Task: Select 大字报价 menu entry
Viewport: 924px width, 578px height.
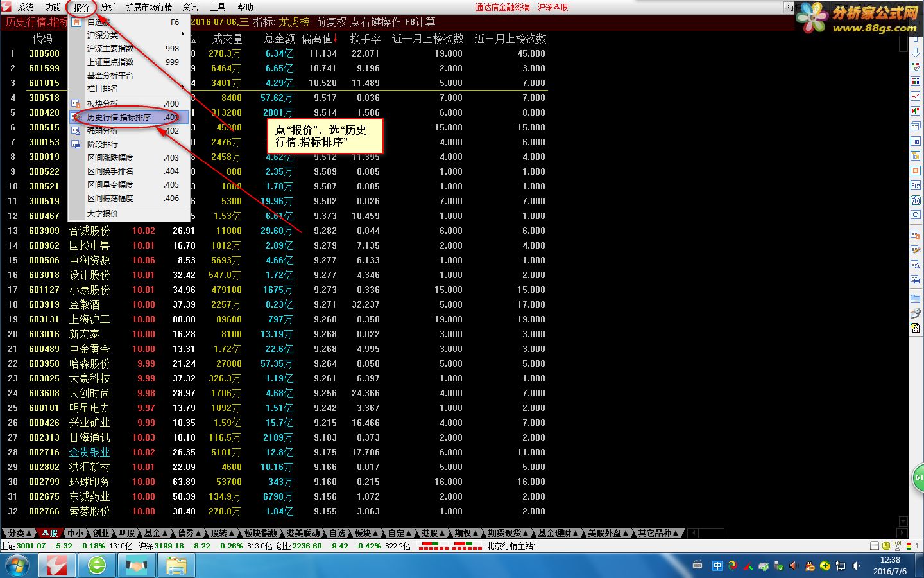Action: point(130,213)
